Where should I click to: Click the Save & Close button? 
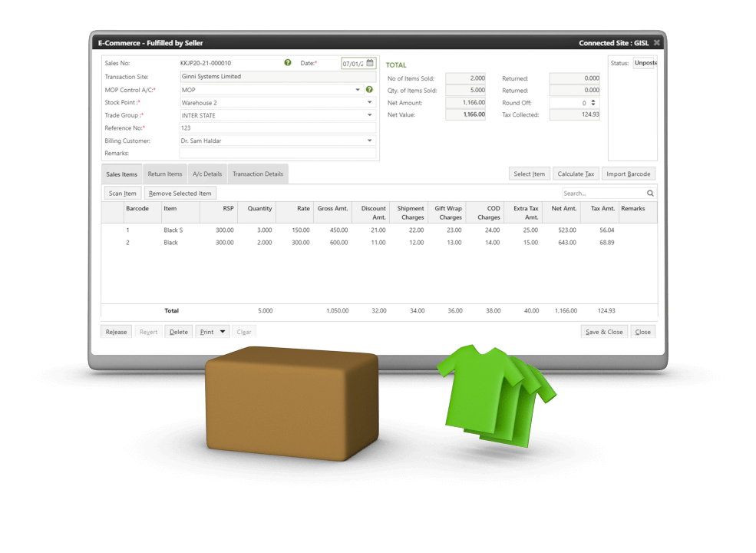pyautogui.click(x=604, y=332)
